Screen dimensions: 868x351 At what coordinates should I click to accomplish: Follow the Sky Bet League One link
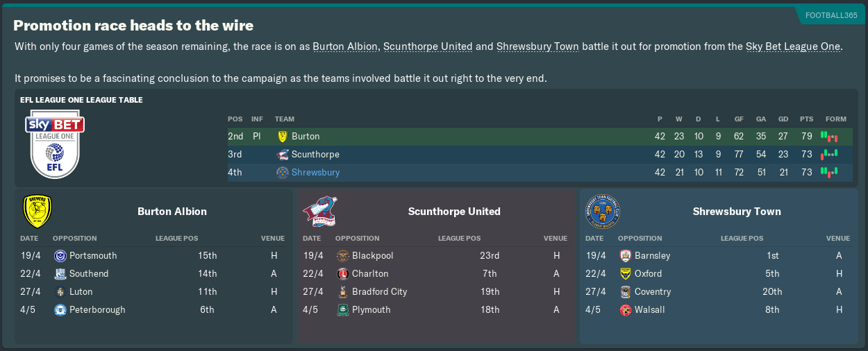click(793, 46)
